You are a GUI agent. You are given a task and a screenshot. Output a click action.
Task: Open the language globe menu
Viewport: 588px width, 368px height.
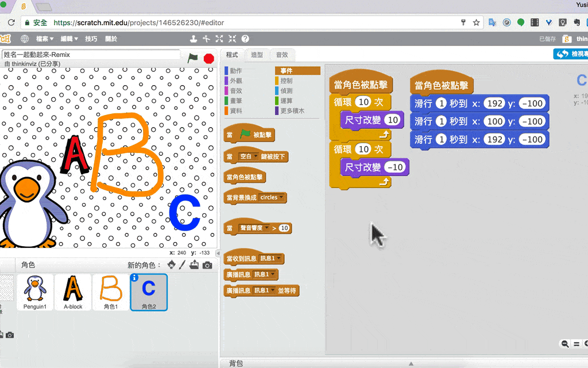25,39
